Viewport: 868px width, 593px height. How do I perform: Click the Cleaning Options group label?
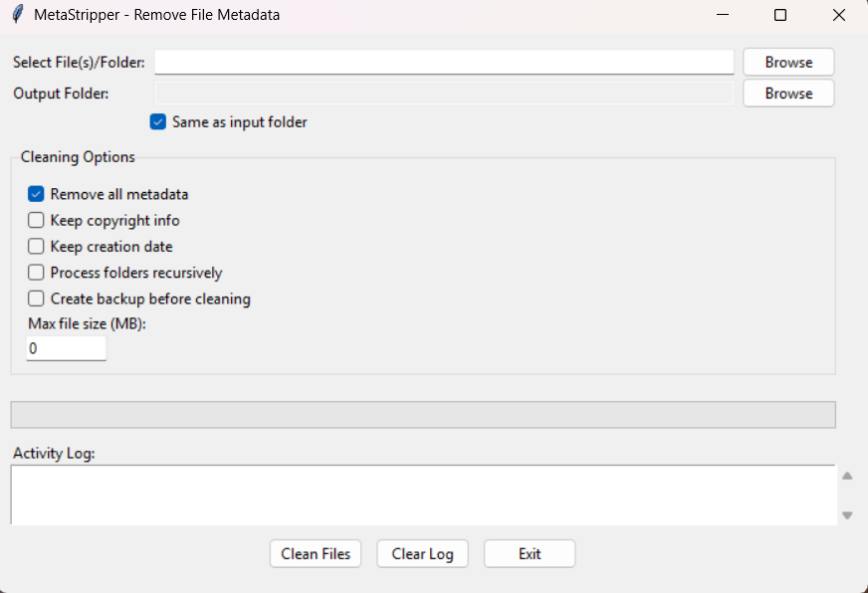(x=78, y=157)
